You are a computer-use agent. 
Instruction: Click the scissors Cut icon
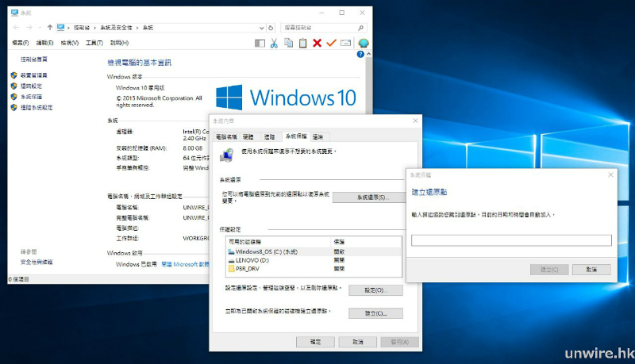[x=274, y=43]
